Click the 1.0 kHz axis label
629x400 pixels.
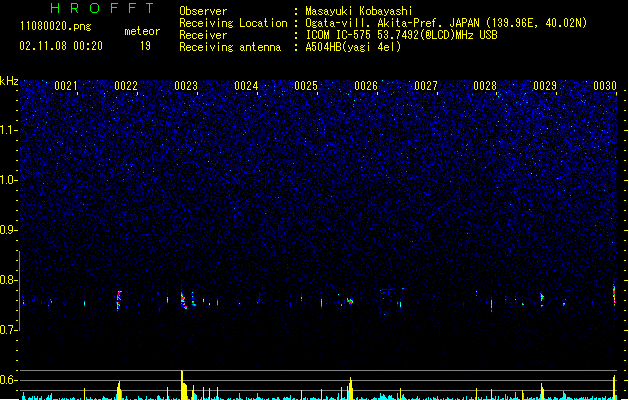[x=8, y=180]
